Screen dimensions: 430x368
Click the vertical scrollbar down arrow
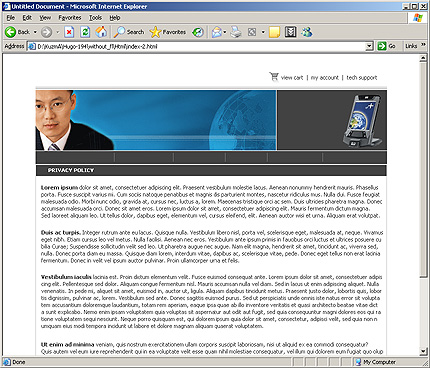click(423, 351)
